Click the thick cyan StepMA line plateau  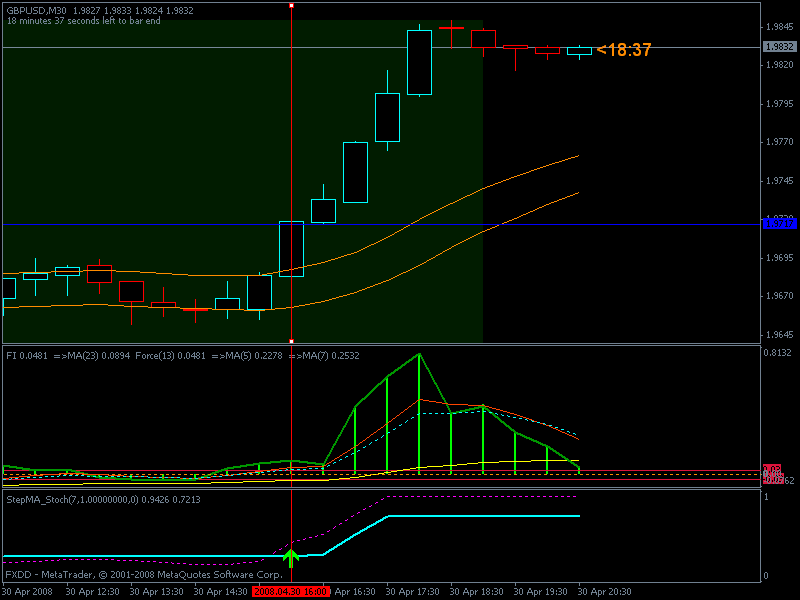point(484,516)
